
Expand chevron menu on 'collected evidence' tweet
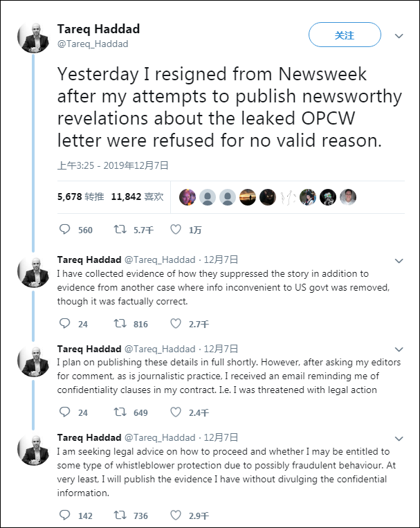point(399,261)
